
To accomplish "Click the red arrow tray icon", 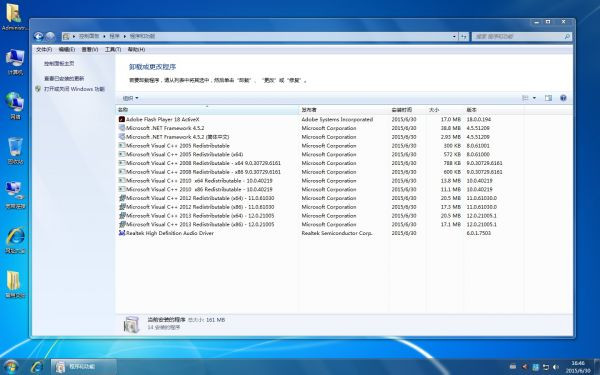I will 524,367.
